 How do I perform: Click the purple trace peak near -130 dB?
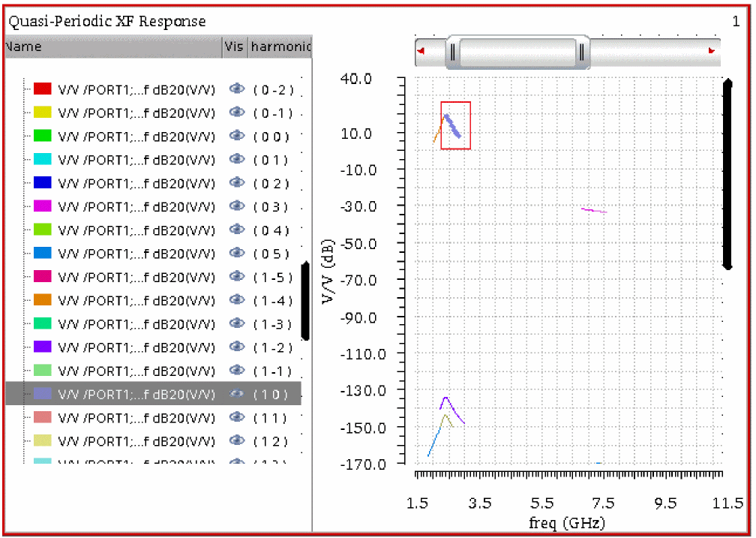tap(446, 398)
